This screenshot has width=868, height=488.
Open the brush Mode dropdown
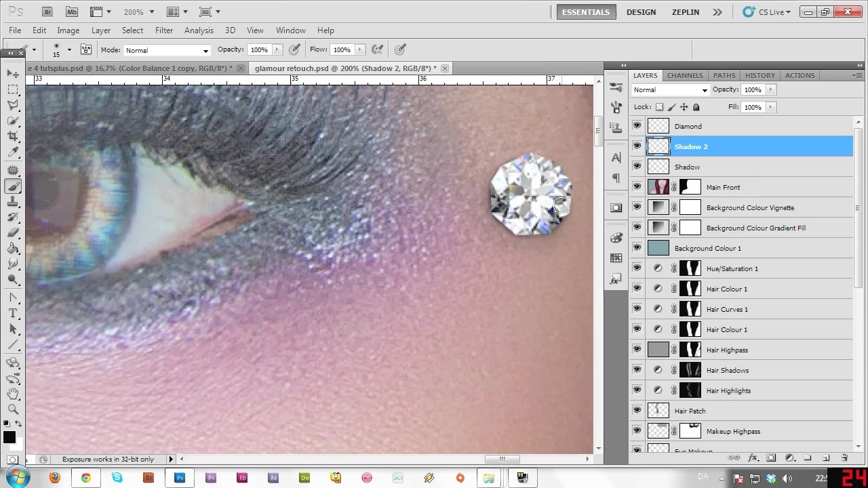(167, 50)
